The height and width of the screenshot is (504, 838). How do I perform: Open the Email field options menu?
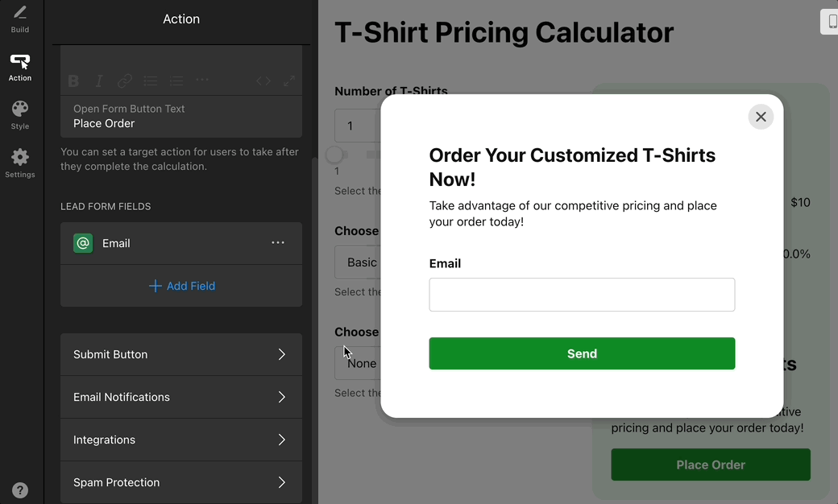tap(278, 243)
